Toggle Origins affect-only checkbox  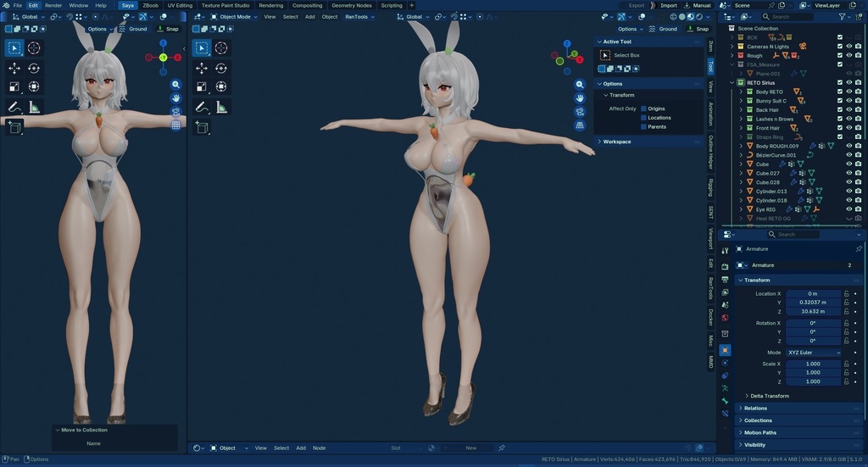click(644, 109)
